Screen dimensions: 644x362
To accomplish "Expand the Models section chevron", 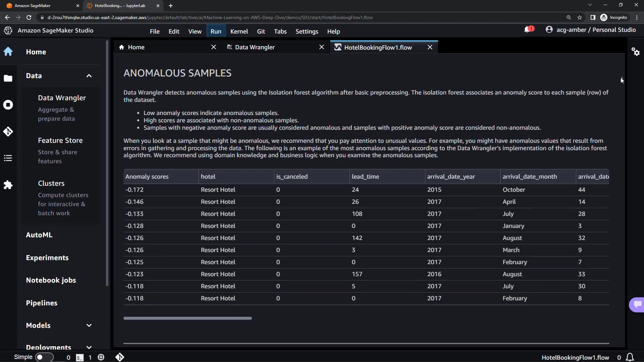I will pyautogui.click(x=89, y=325).
